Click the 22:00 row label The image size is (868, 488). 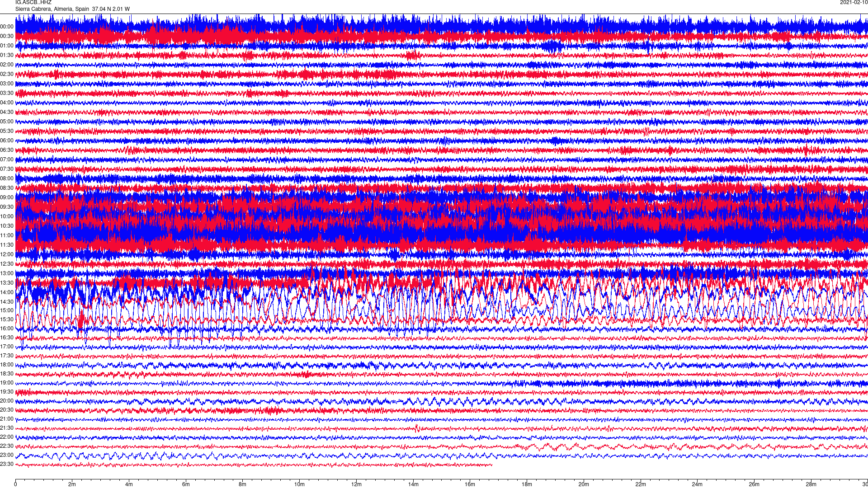point(7,437)
